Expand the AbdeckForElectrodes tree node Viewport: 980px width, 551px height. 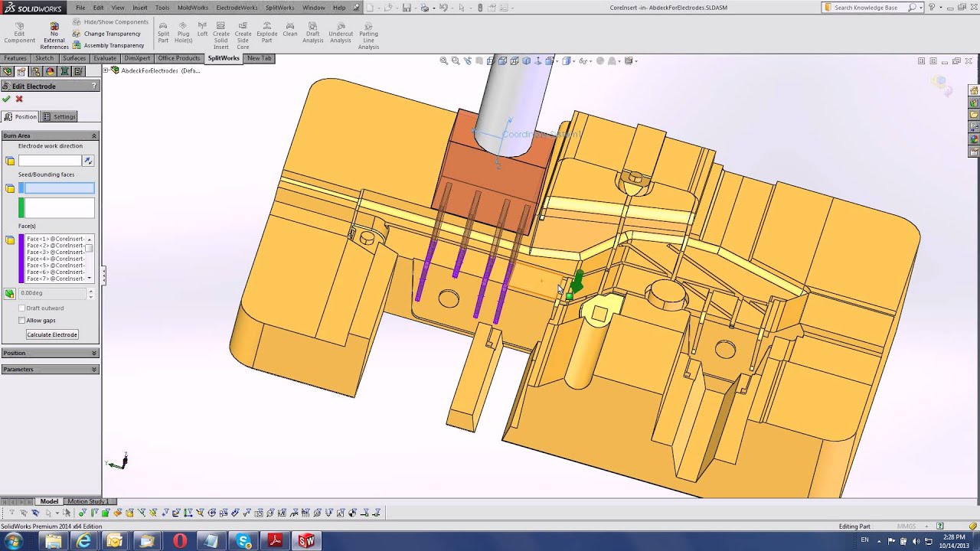point(106,70)
